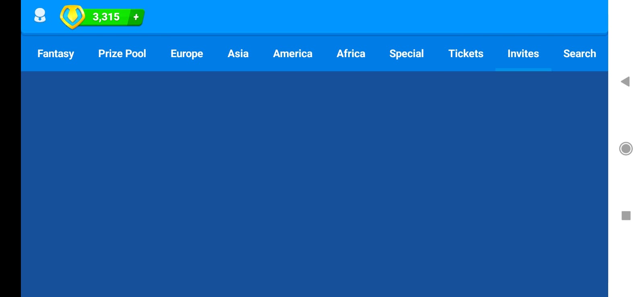Image resolution: width=644 pixels, height=297 pixels.
Task: Click the 3,315 coin balance
Action: tap(106, 17)
